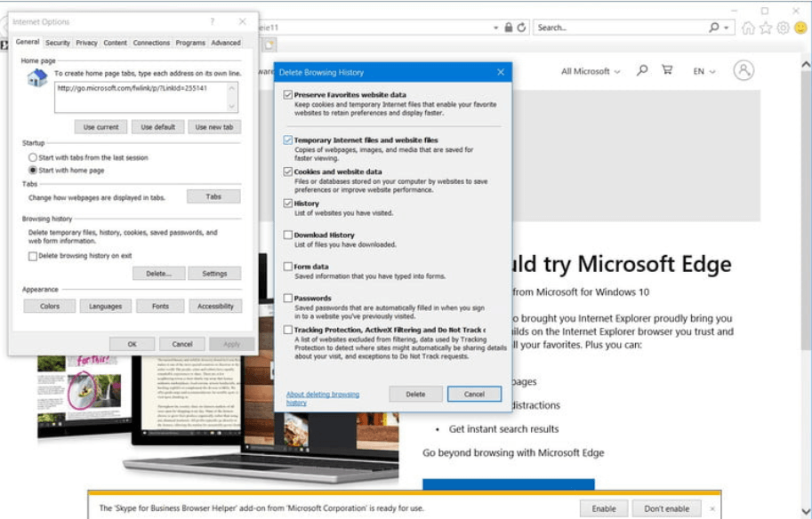The width and height of the screenshot is (812, 519).
Task: Open About deleting browsing history link
Action: (x=323, y=398)
